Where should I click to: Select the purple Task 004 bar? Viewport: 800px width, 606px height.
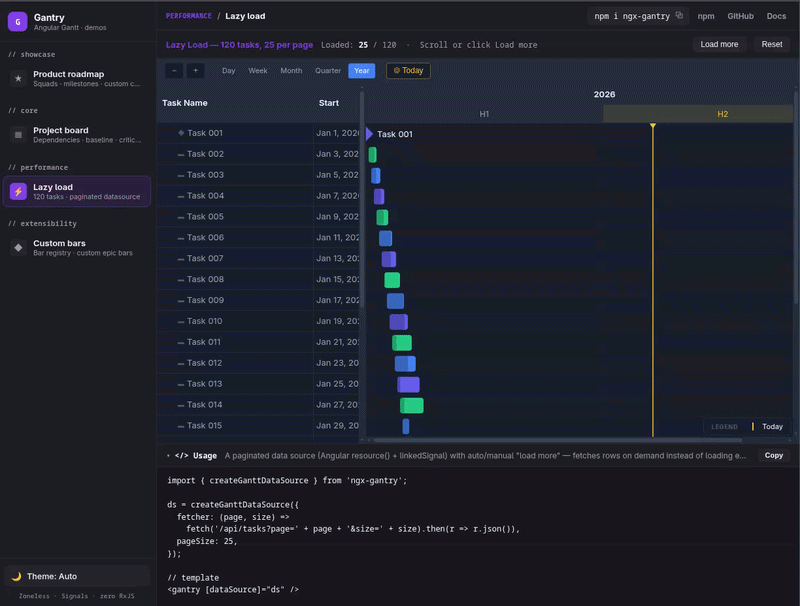click(379, 196)
